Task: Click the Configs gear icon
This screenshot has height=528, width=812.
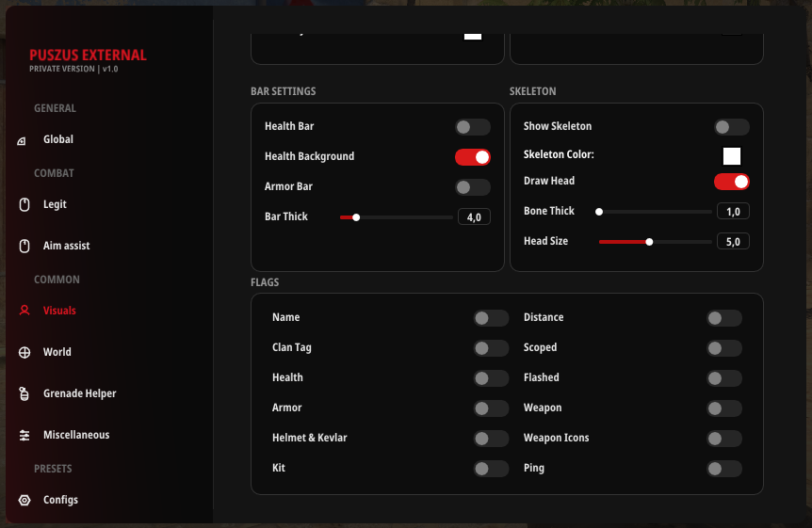Action: [x=24, y=500]
